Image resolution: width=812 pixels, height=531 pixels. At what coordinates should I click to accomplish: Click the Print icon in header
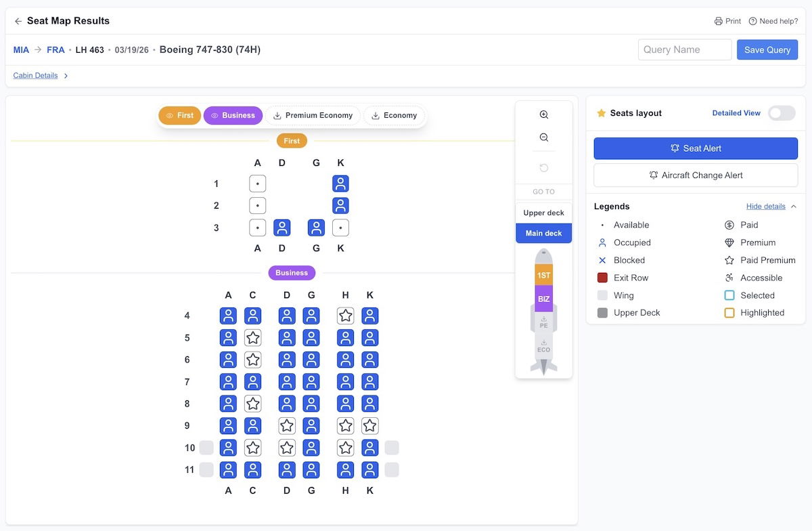tap(719, 21)
